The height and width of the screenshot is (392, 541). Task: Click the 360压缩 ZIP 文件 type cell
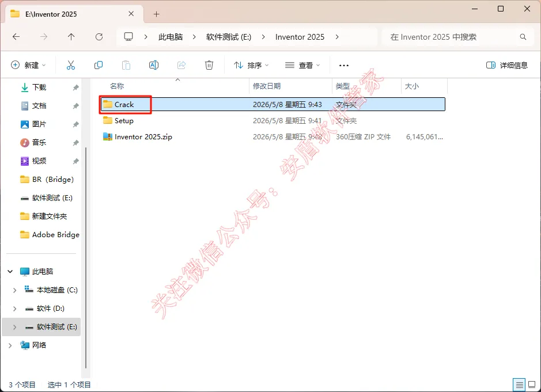coord(364,137)
